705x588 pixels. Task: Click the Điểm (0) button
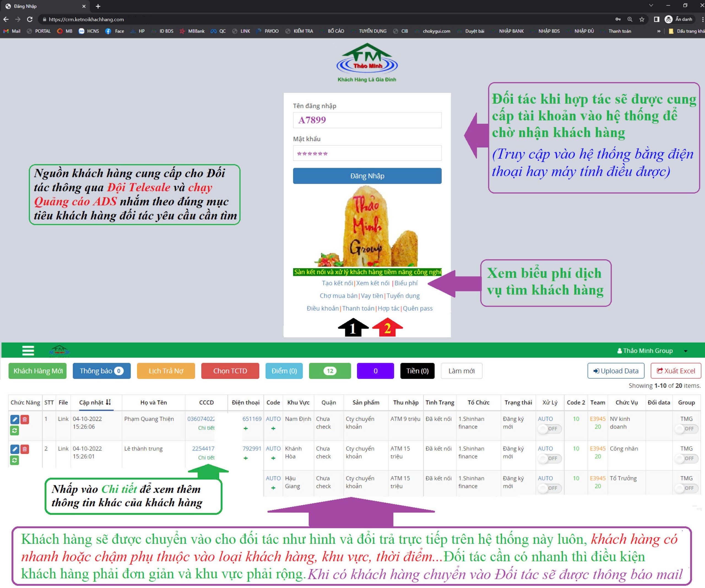tap(284, 371)
